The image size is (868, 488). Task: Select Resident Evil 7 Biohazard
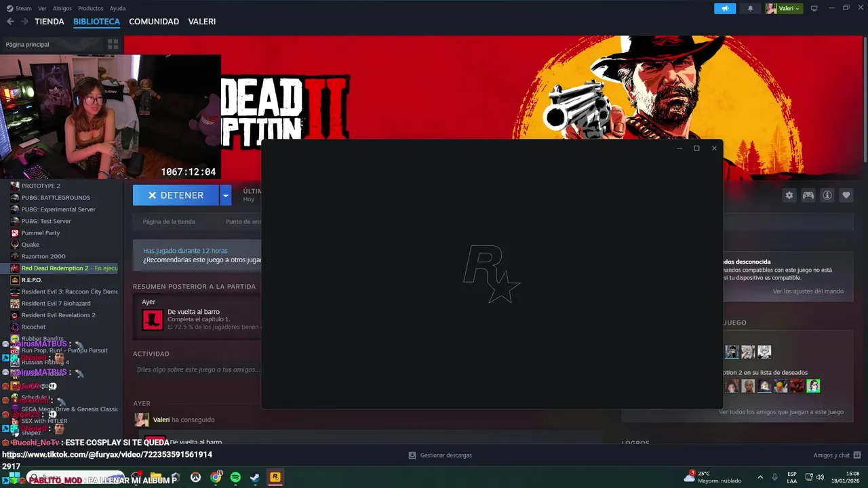(x=56, y=304)
